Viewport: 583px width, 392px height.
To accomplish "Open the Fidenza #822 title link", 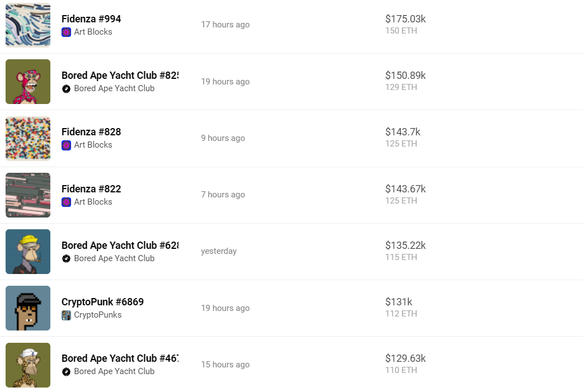I will 91,189.
